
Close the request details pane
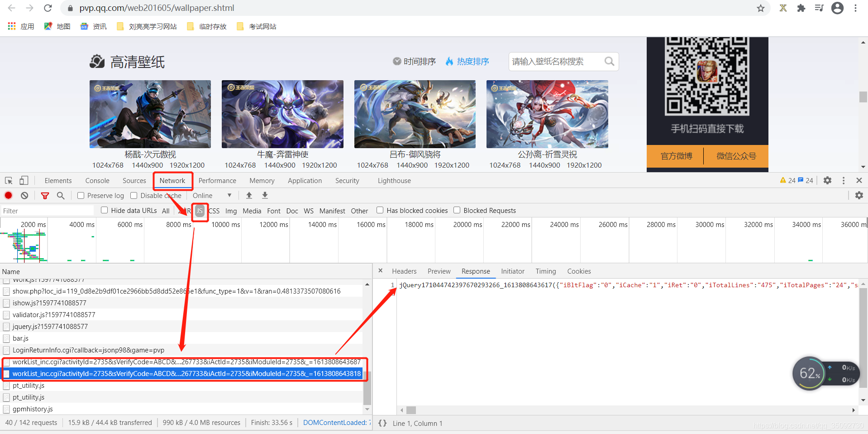point(381,270)
